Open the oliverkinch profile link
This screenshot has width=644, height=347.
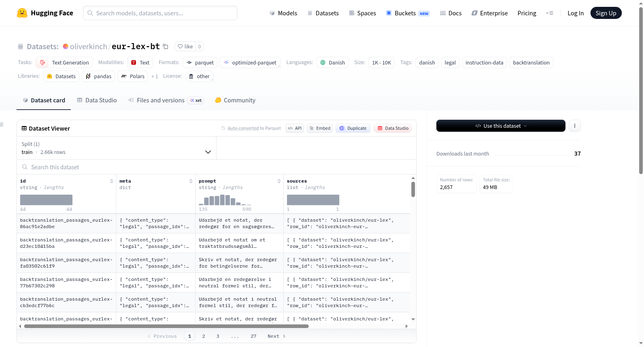[x=89, y=46]
